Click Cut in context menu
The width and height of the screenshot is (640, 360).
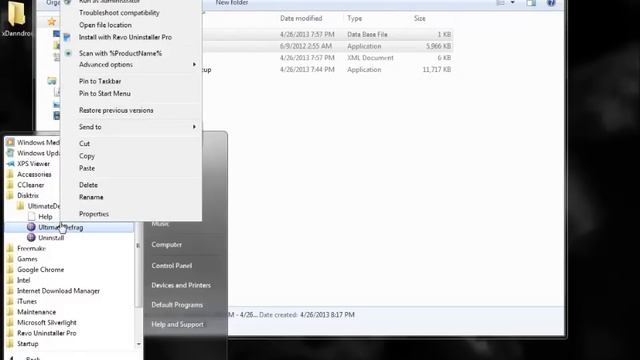84,144
